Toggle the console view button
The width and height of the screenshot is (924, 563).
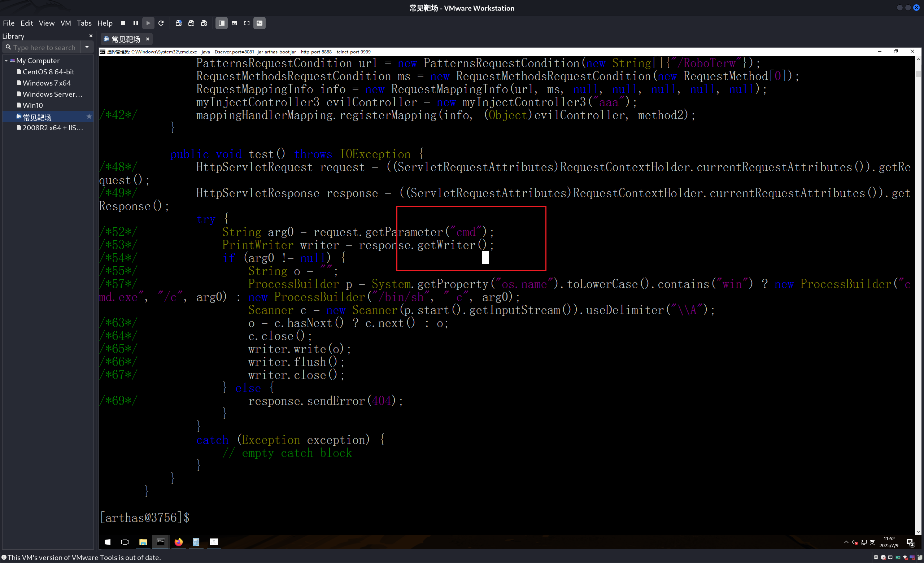coord(260,23)
